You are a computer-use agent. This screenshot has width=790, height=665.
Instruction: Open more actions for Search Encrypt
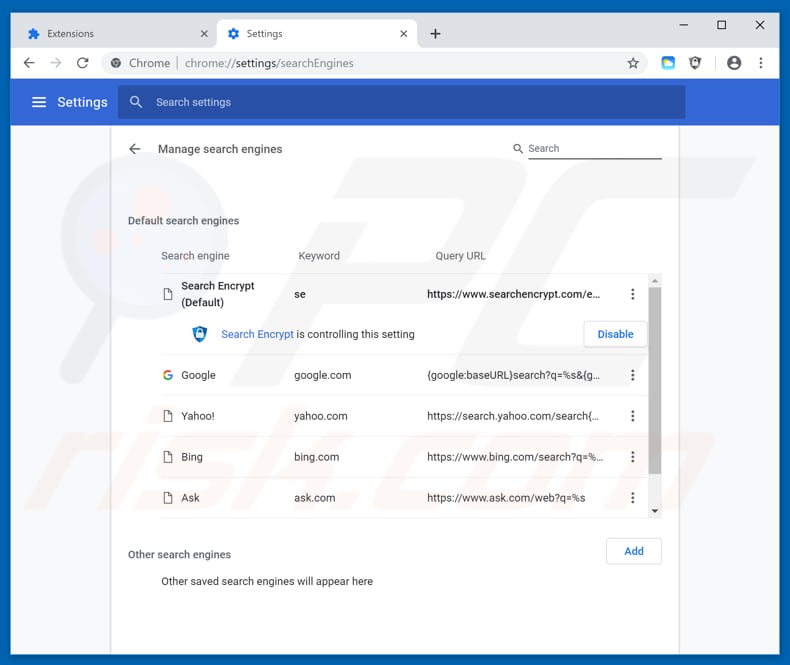[632, 294]
